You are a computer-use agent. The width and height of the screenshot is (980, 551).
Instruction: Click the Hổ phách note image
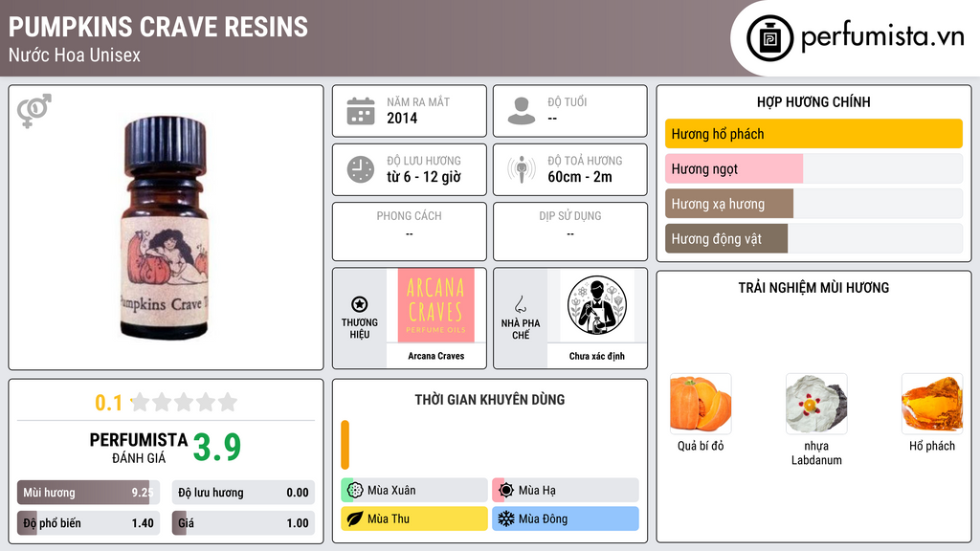932,405
